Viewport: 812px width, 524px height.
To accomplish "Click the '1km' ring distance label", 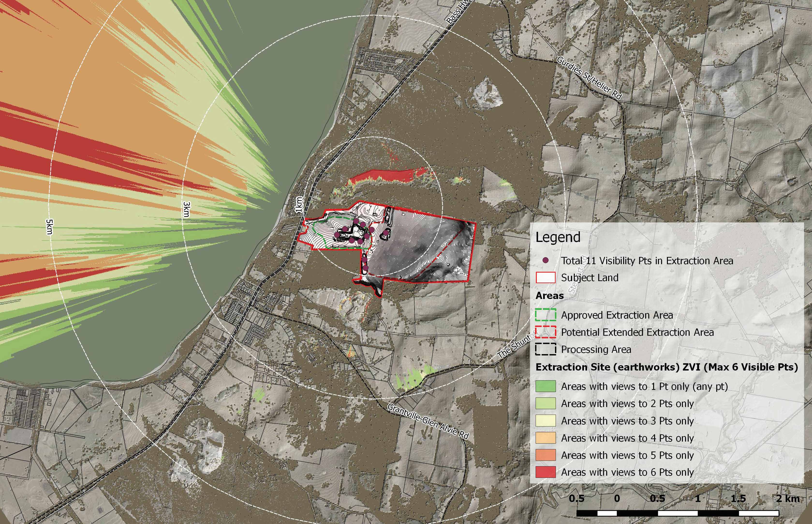I will pos(299,205).
